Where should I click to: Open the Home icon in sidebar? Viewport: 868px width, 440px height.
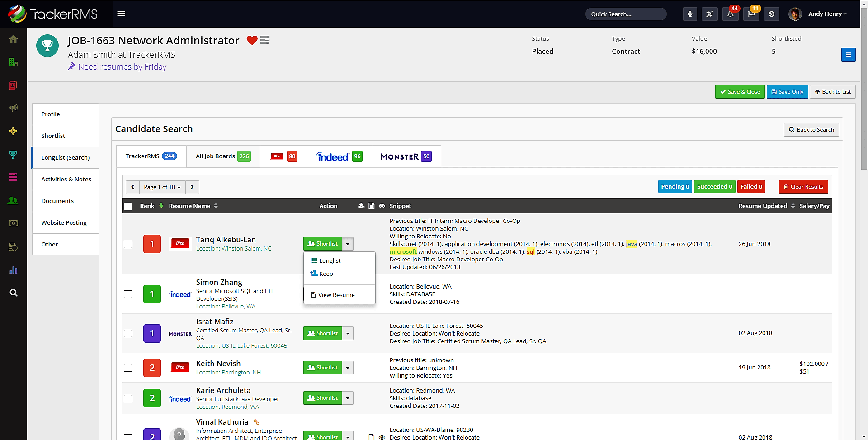[x=14, y=39]
